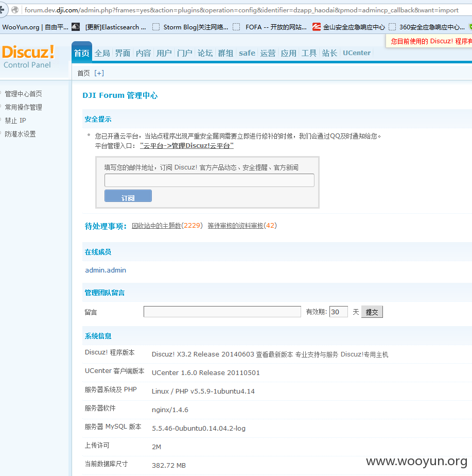The height and width of the screenshot is (476, 472).
Task: Click the 提交 submit button
Action: coord(372,312)
